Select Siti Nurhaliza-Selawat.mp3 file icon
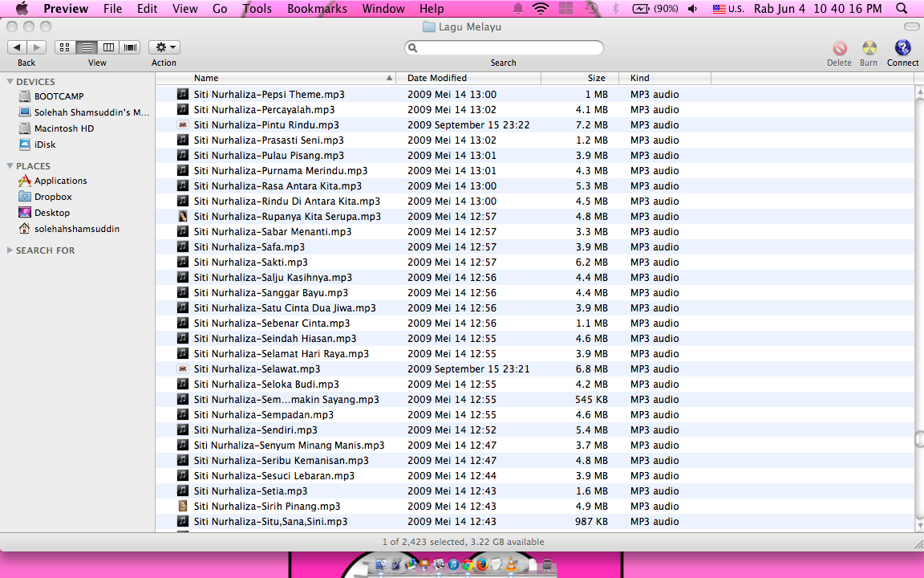The width and height of the screenshot is (924, 578). (183, 368)
